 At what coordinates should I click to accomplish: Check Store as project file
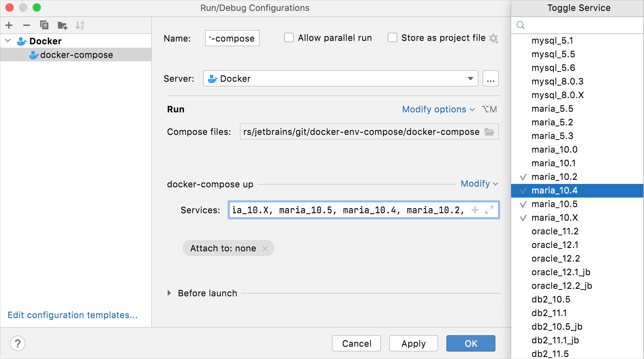coord(393,38)
